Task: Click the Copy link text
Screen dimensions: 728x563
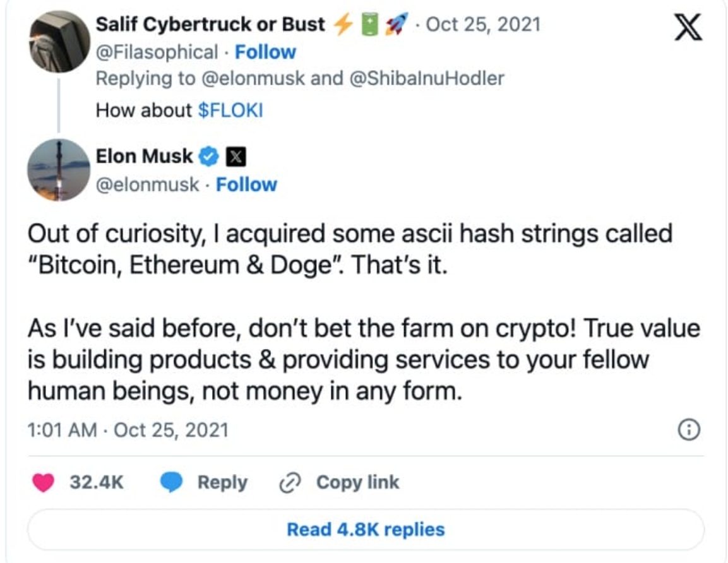Action: 357,483
